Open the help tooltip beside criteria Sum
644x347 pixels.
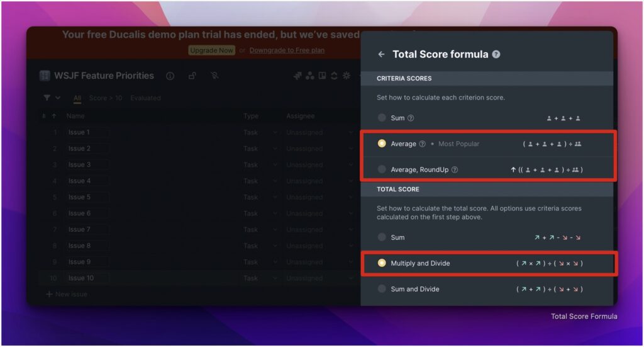[x=410, y=118]
